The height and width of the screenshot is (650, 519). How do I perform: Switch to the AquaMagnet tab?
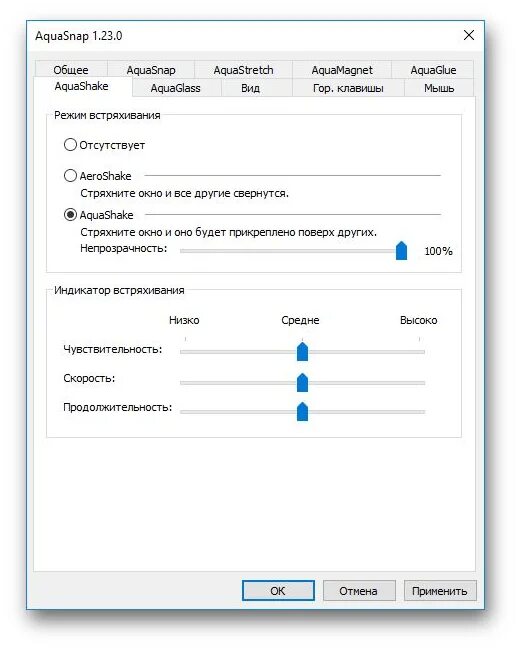click(x=342, y=70)
